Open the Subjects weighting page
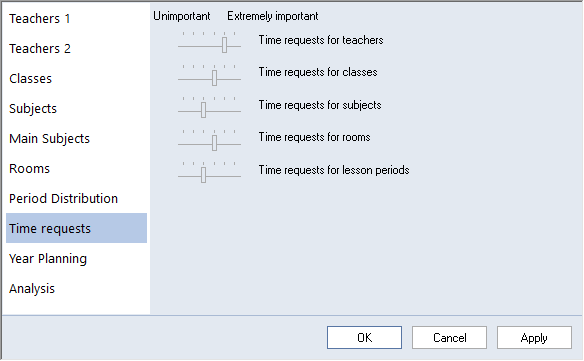This screenshot has height=361, width=584. coord(76,108)
